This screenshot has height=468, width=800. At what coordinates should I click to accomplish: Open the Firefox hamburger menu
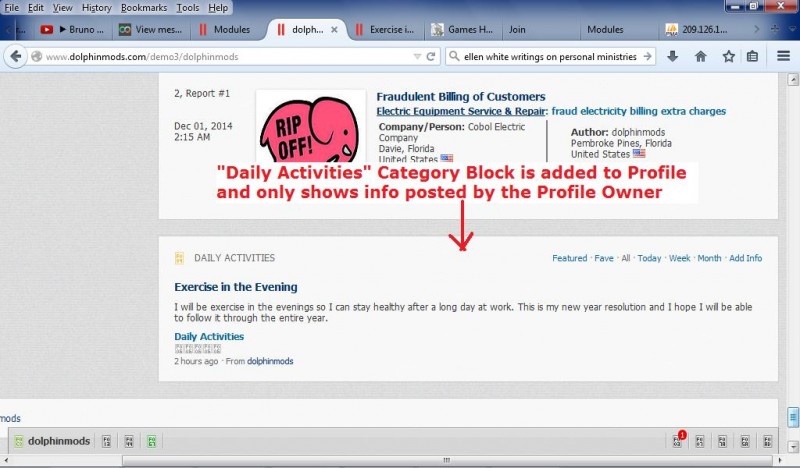tap(784, 56)
